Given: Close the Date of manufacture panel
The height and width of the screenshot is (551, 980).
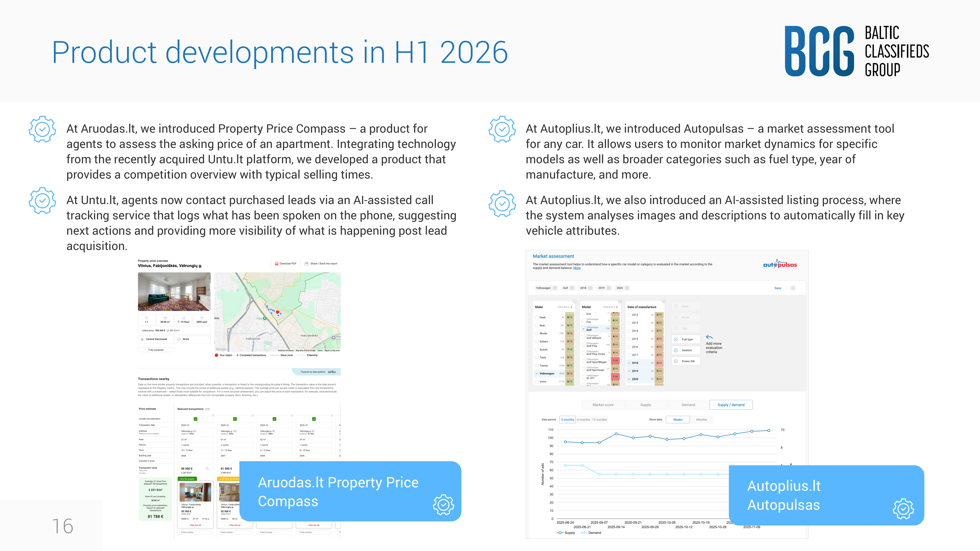Looking at the screenshot, I should tap(664, 301).
